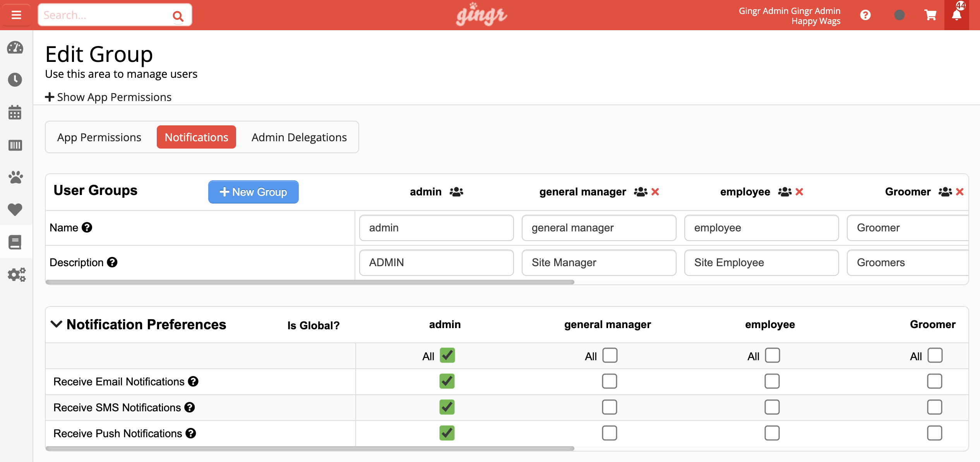Disable admin push notifications
The height and width of the screenshot is (462, 980).
(x=447, y=433)
